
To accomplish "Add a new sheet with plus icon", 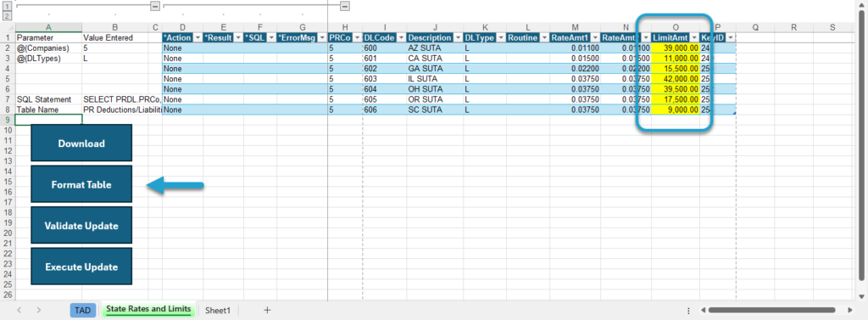I will 267,311.
